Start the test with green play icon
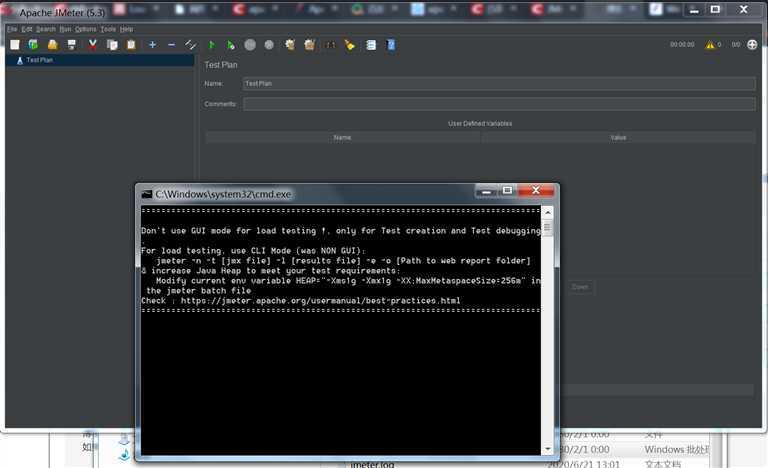The image size is (768, 468). click(212, 45)
